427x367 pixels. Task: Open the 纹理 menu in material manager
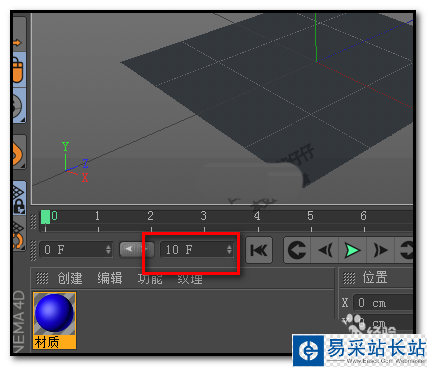[190, 279]
